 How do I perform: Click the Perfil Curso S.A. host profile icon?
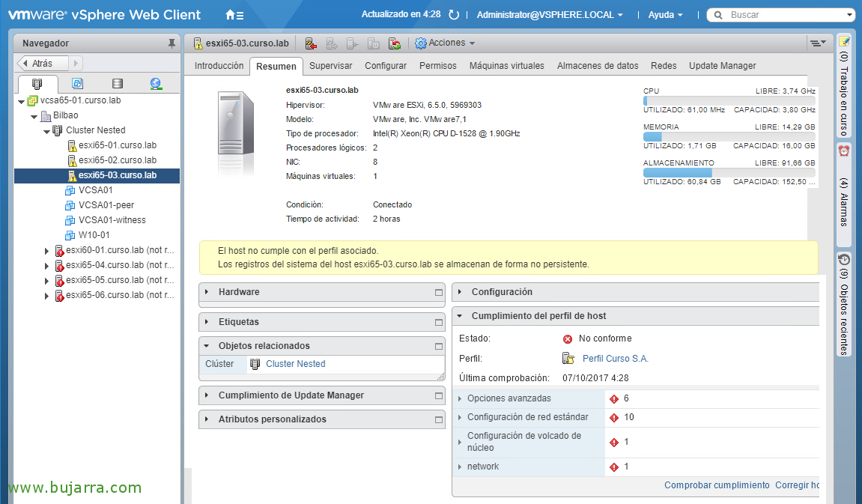[x=568, y=359]
